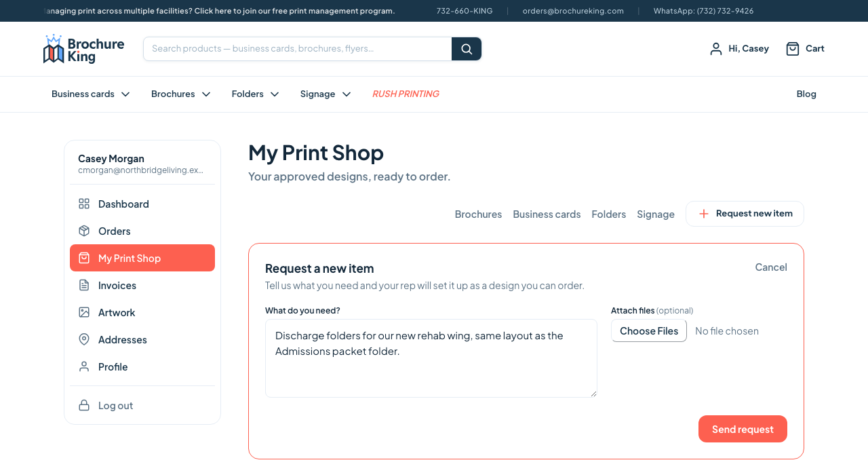Click the Send request button
Screen dimensions: 868x475
[x=743, y=429]
